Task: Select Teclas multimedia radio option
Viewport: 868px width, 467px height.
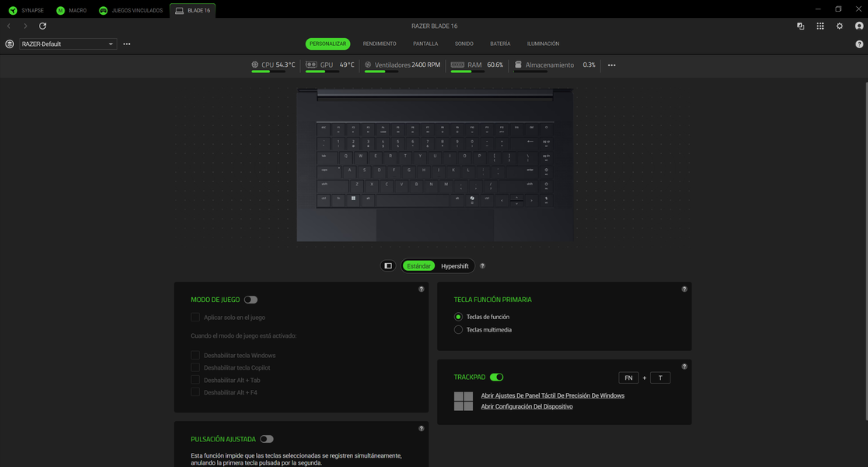Action: (x=458, y=329)
